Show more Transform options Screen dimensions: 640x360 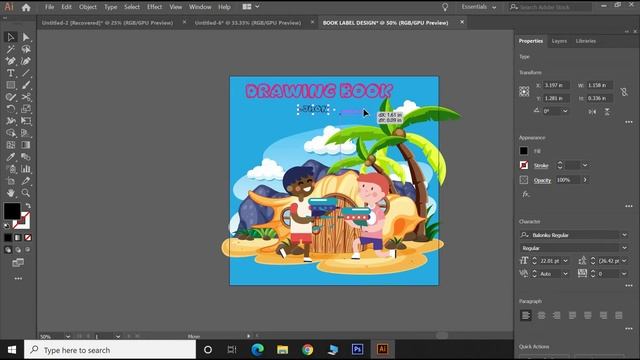click(x=629, y=122)
